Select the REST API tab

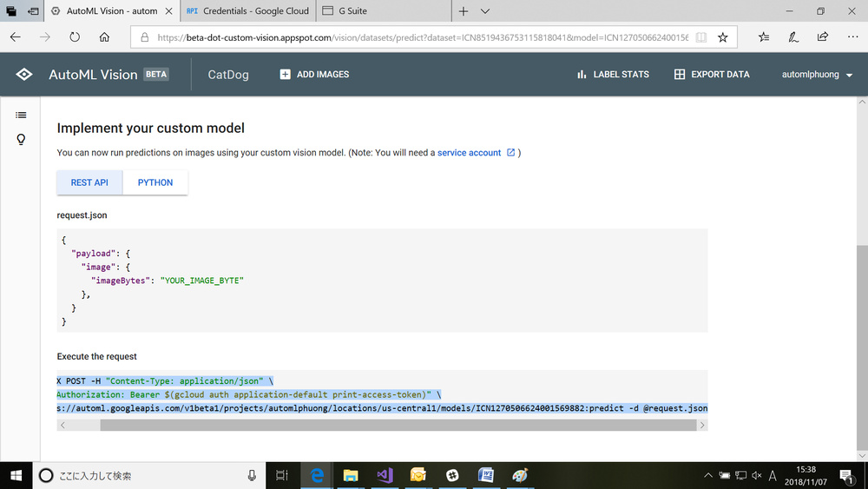[89, 182]
